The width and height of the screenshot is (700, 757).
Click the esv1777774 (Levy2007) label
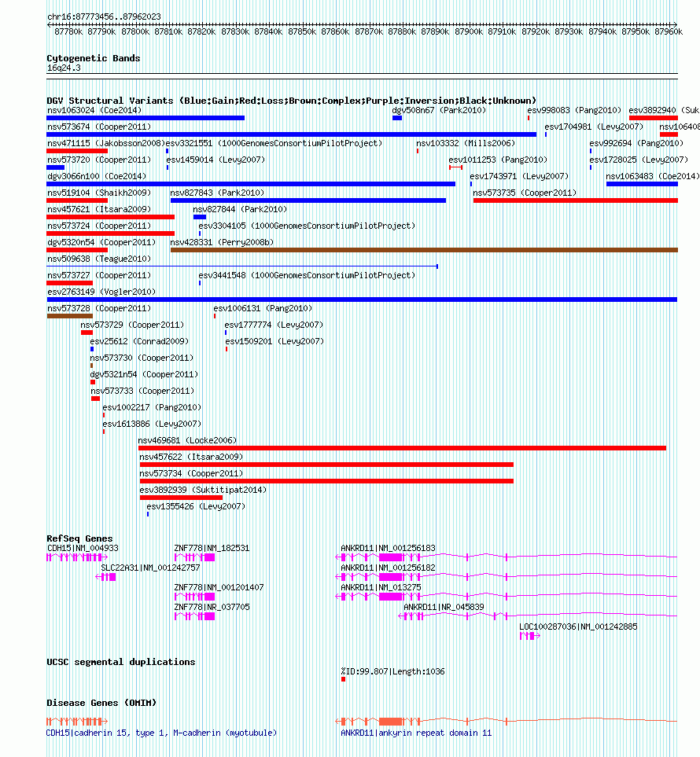274,325
